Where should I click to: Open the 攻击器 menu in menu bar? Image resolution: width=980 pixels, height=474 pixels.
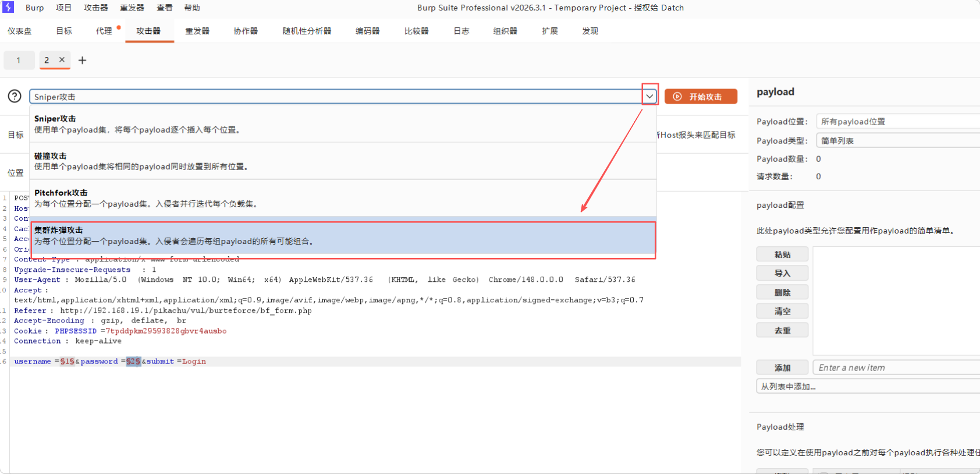(x=96, y=8)
